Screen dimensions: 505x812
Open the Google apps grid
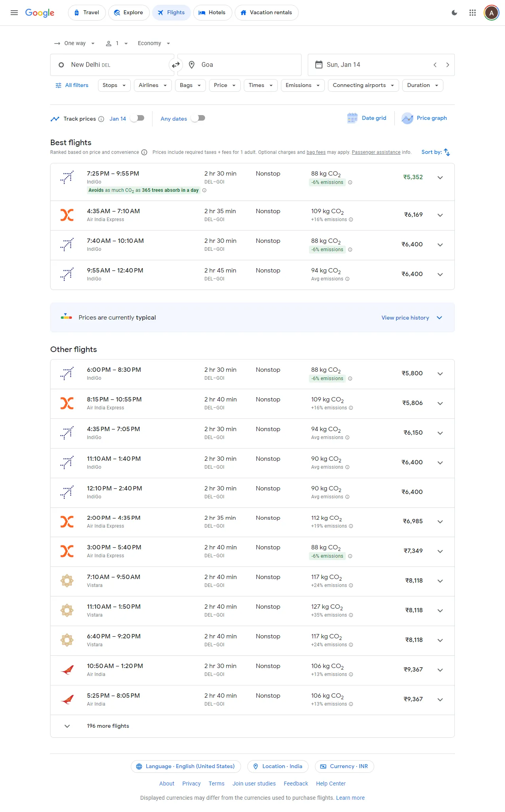click(x=473, y=13)
